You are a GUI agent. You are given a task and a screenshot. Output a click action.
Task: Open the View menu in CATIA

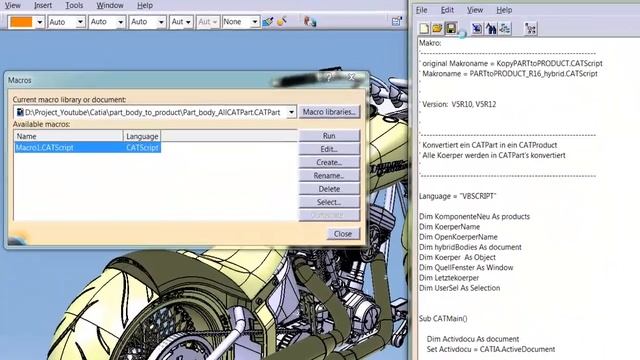click(12, 5)
